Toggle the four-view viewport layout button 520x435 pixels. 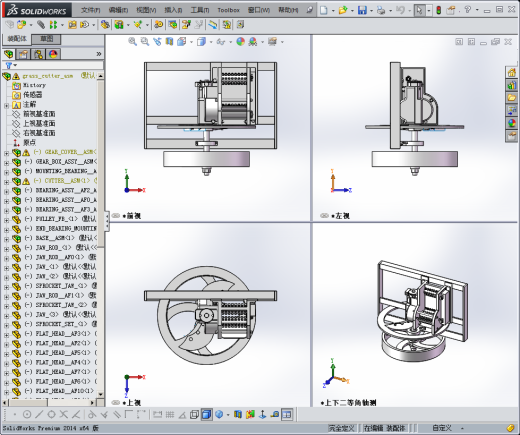(x=287, y=415)
